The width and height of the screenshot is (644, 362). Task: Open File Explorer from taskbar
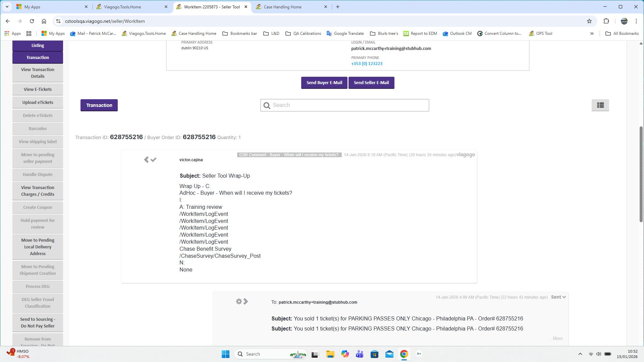pyautogui.click(x=330, y=354)
